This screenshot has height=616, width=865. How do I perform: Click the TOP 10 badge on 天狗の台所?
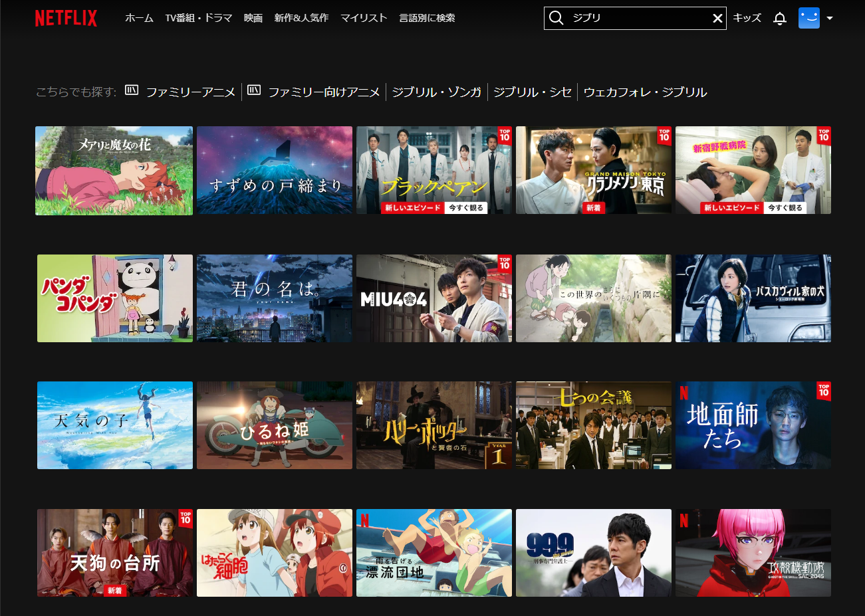click(185, 518)
